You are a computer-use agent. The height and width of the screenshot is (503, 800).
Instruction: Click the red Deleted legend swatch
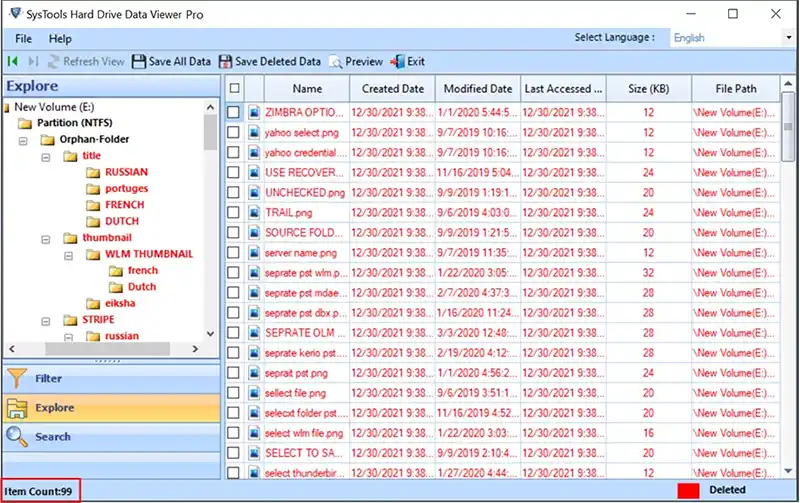pyautogui.click(x=688, y=490)
